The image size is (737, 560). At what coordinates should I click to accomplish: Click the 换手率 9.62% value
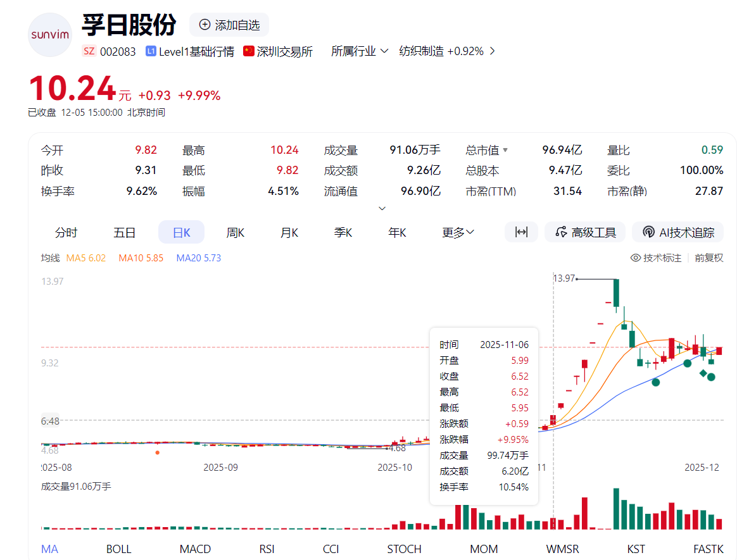[141, 191]
